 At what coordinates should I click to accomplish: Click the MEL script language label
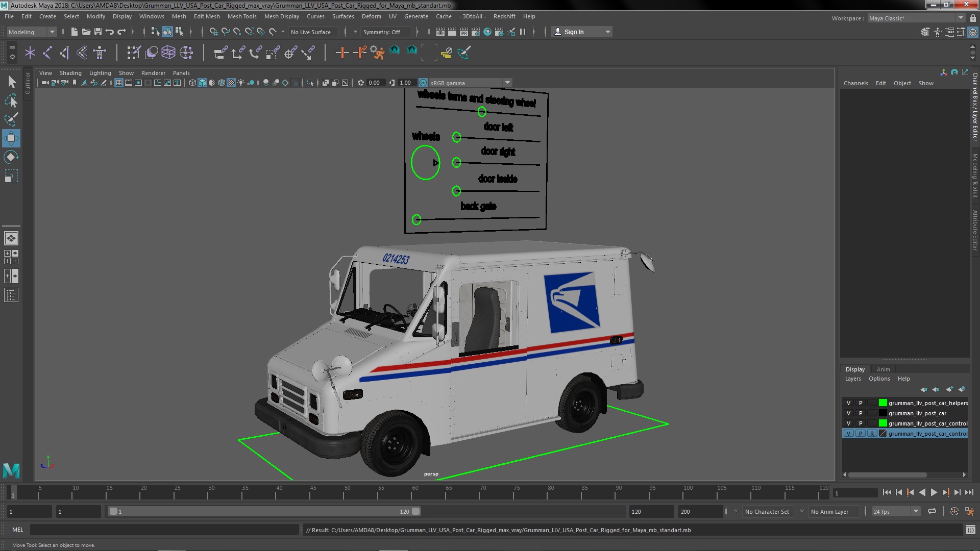[17, 530]
